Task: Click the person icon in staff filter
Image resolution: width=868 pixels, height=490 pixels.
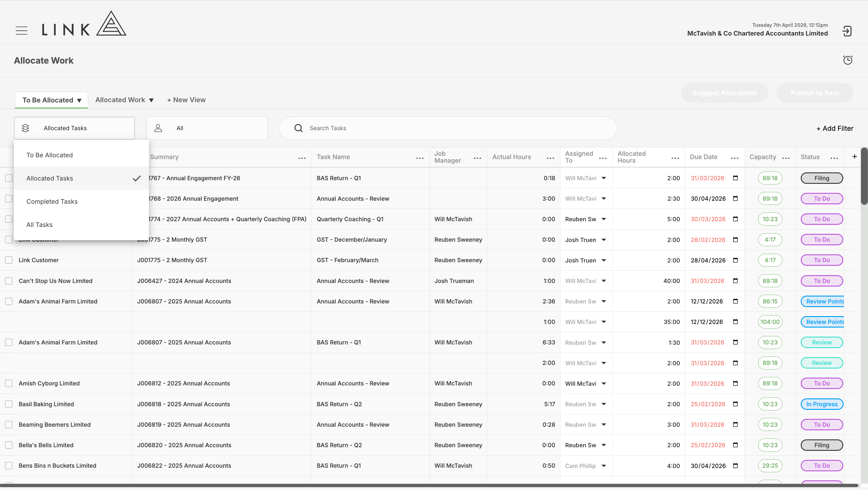Action: point(158,128)
